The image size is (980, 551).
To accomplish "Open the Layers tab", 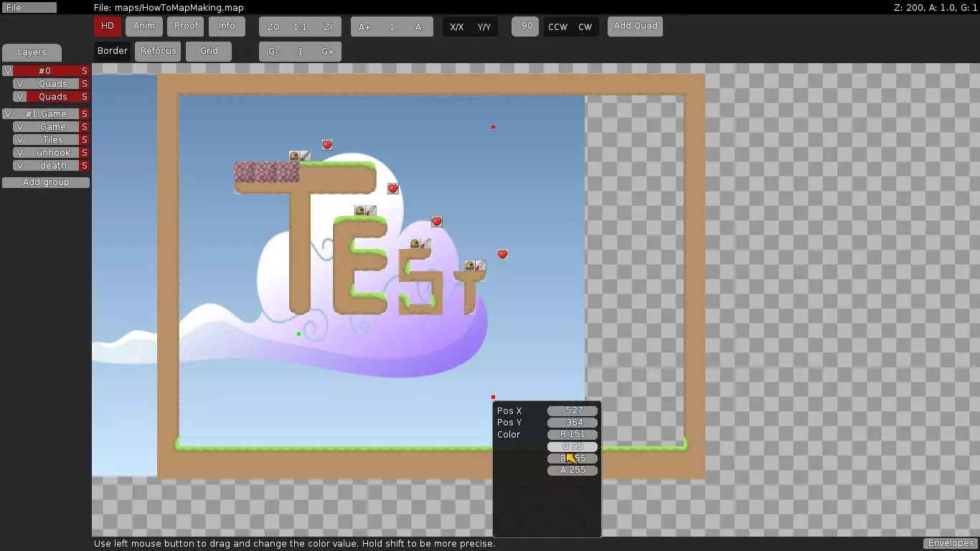I will click(x=32, y=52).
